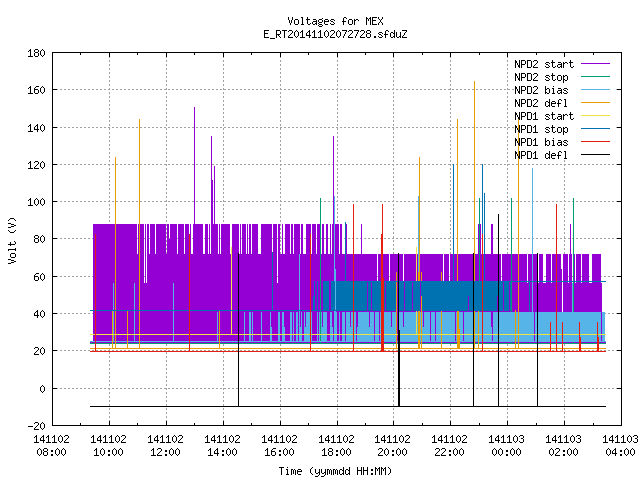The image size is (640, 480).
Task: Click the "NPD2 stop" legend label
Action: 541,77
